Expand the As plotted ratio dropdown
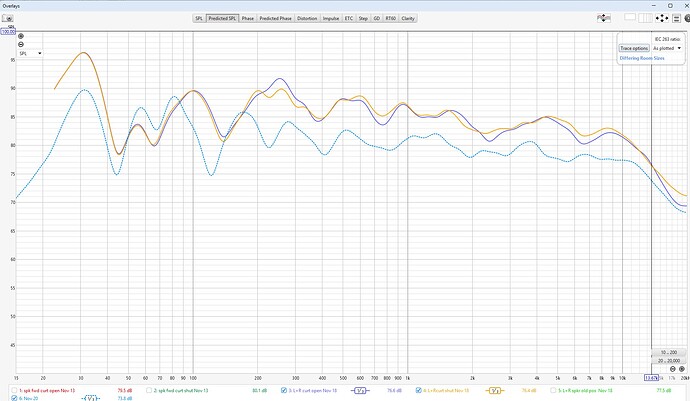Image resolution: width=690 pixels, height=401 pixels. point(667,47)
